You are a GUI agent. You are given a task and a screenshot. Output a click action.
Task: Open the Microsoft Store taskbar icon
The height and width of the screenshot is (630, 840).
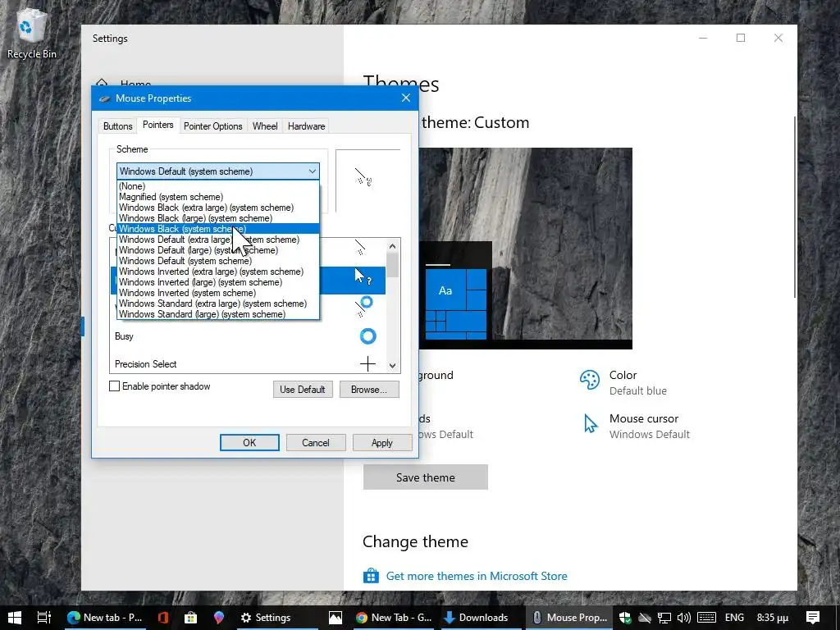point(190,617)
